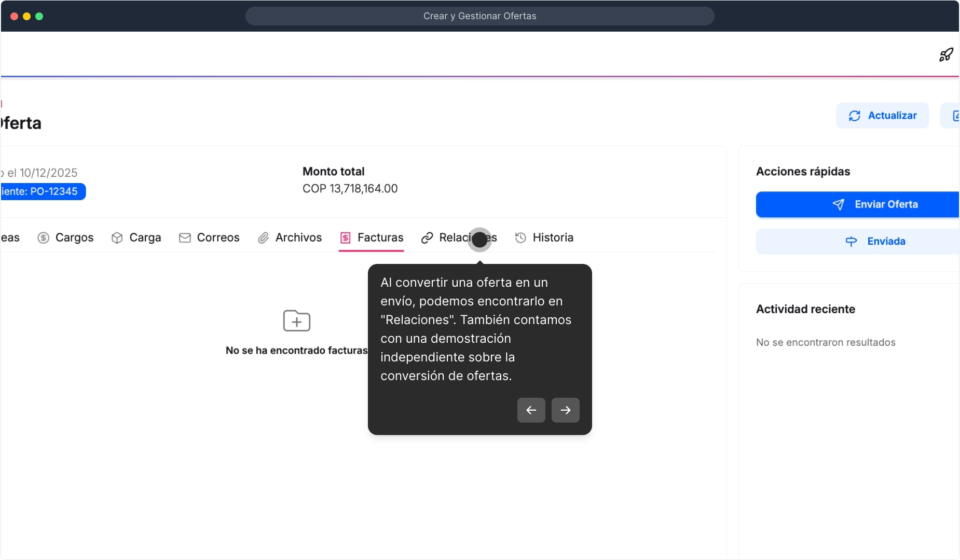Screen dimensions: 960x560
Task: Click the paperclip icon for Archivos
Action: [264, 238]
